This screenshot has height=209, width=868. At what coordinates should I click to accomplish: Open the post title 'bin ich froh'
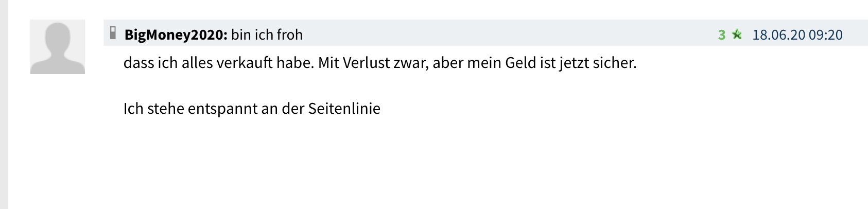(267, 35)
